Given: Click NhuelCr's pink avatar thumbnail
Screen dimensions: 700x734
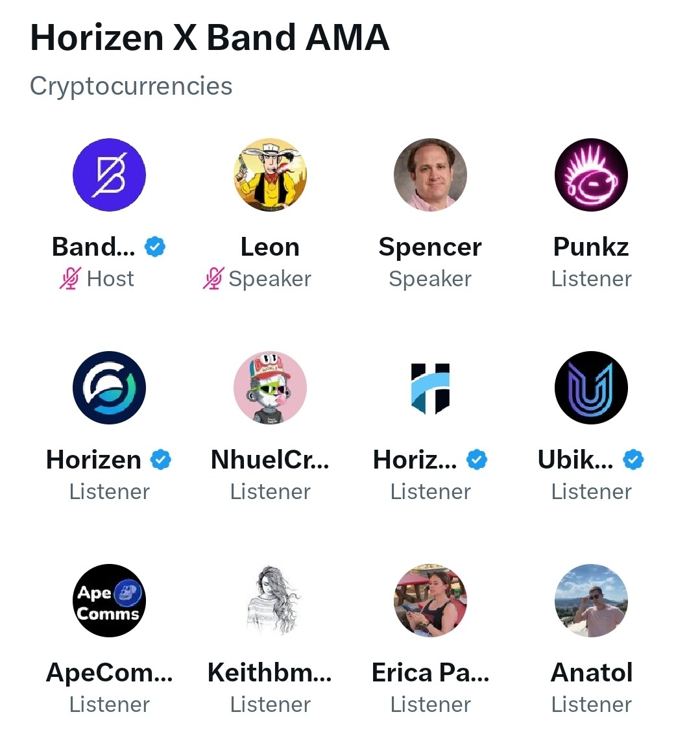Looking at the screenshot, I should pyautogui.click(x=270, y=387).
